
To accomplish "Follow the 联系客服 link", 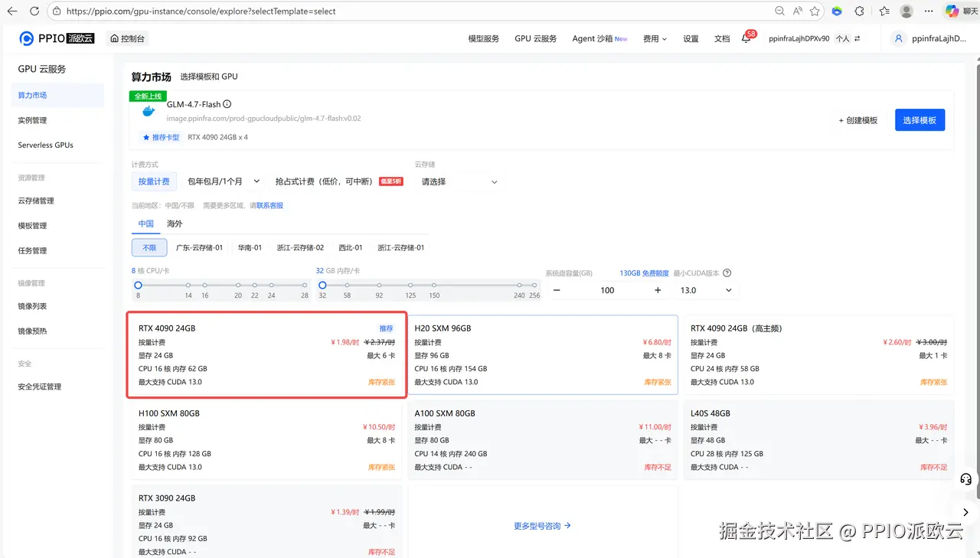I will [269, 205].
